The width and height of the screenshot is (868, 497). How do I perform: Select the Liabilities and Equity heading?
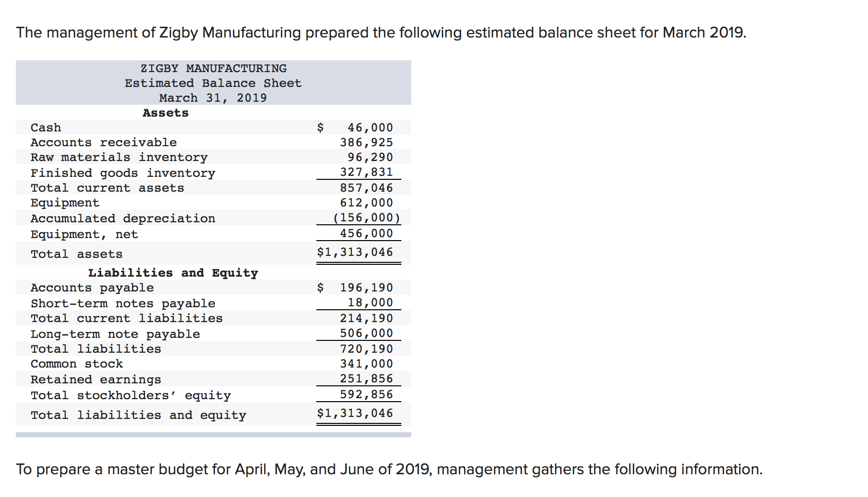click(173, 273)
